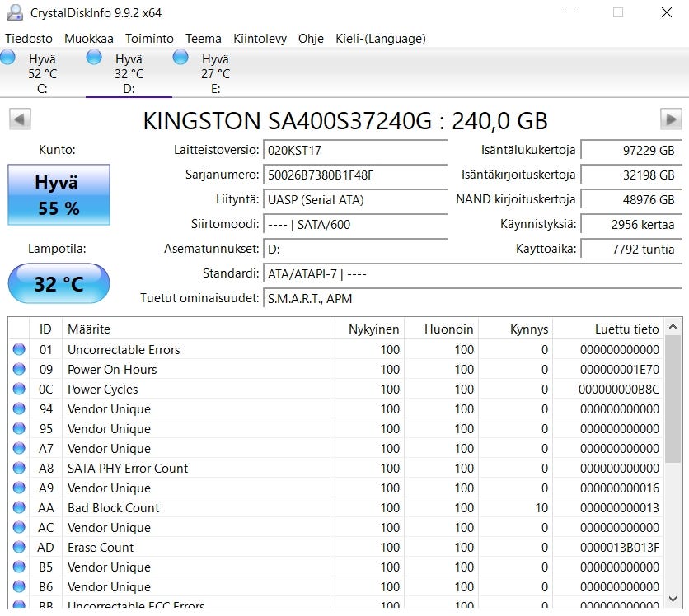
Task: Click the blue status orb for drive E:
Action: (x=180, y=57)
